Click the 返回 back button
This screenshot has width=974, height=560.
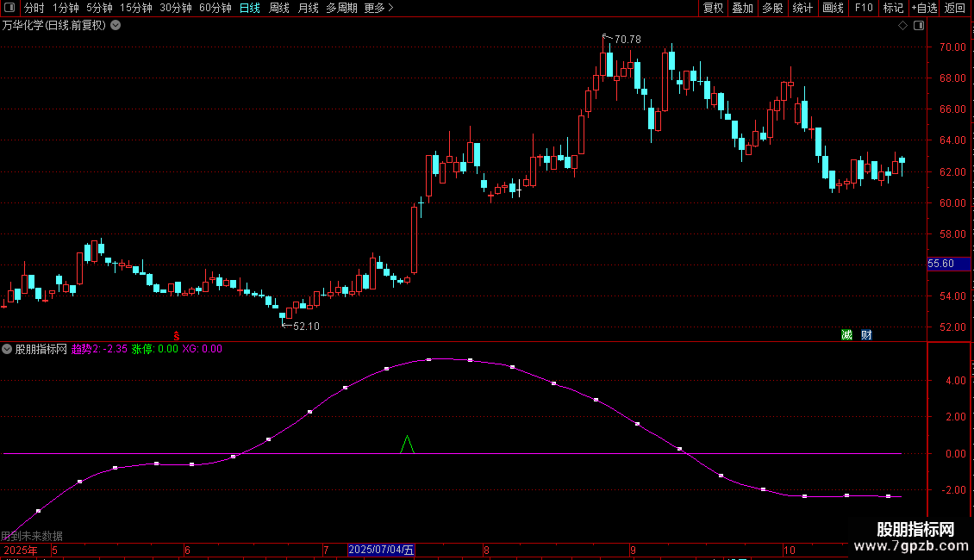coord(955,8)
